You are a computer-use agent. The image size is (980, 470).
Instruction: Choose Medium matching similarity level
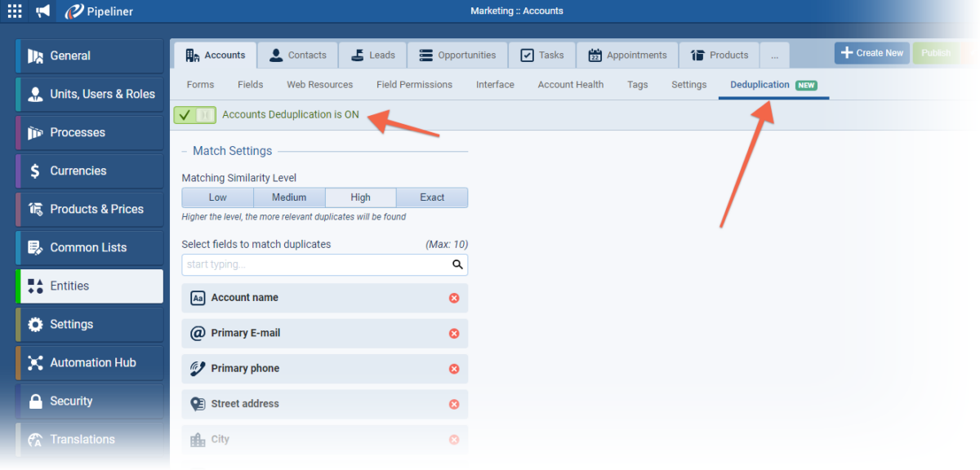(289, 197)
